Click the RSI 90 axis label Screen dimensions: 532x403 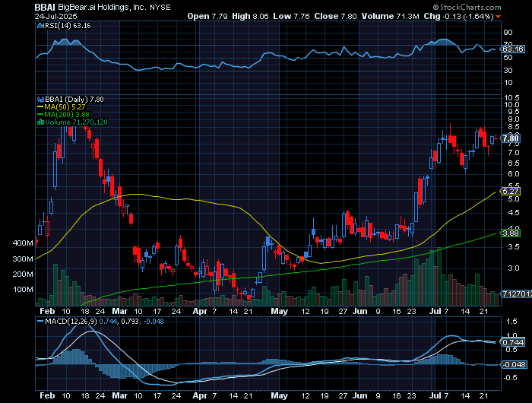(x=508, y=33)
